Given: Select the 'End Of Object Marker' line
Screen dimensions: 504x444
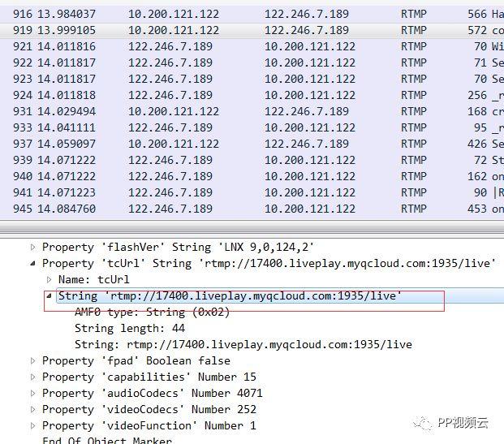Looking at the screenshot, I should (x=106, y=440).
